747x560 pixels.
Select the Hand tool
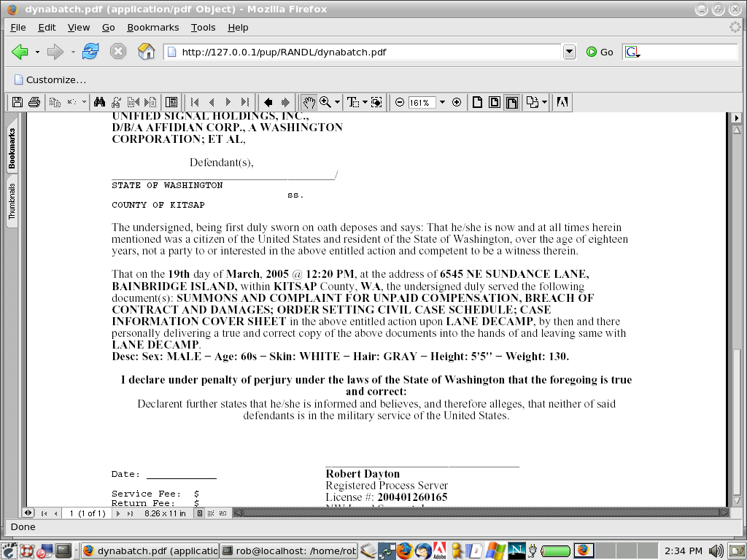coord(309,103)
